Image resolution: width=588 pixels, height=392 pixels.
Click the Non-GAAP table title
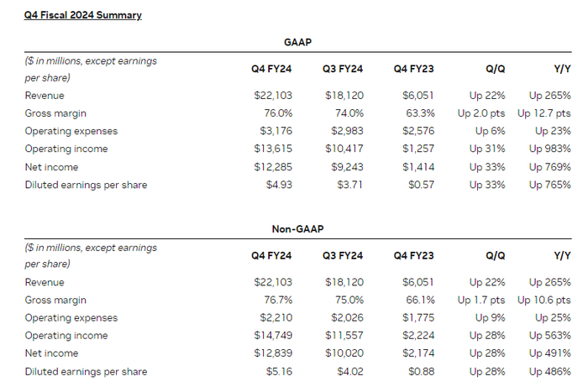click(297, 227)
